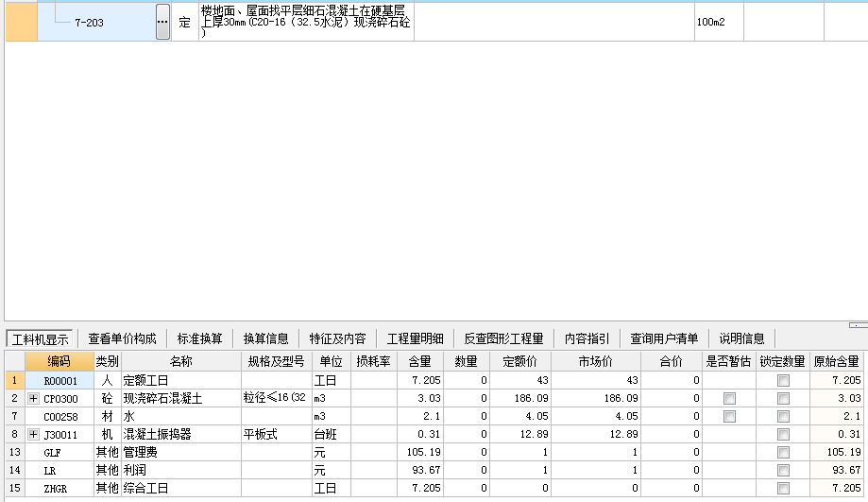Toggle 锁定数量 checkbox for 水 row
Viewport: 868px width, 502px height.
coord(783,417)
